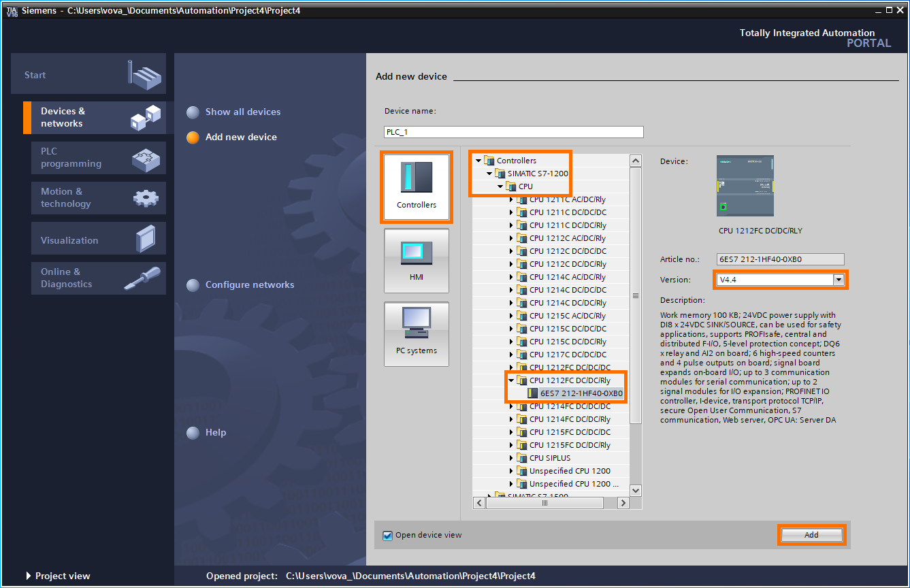Viewport: 910px width, 588px height.
Task: Select first Unspecified CPU 1200 folder icon
Action: pos(521,471)
